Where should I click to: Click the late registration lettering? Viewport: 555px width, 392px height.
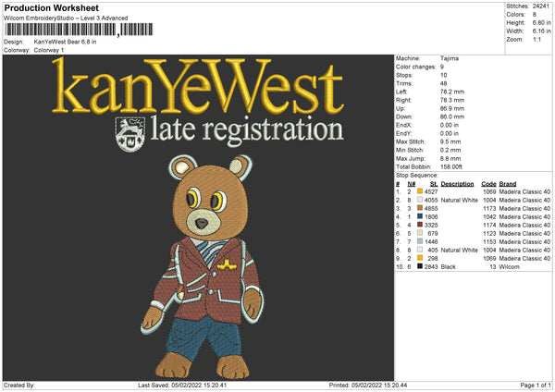tap(247, 129)
